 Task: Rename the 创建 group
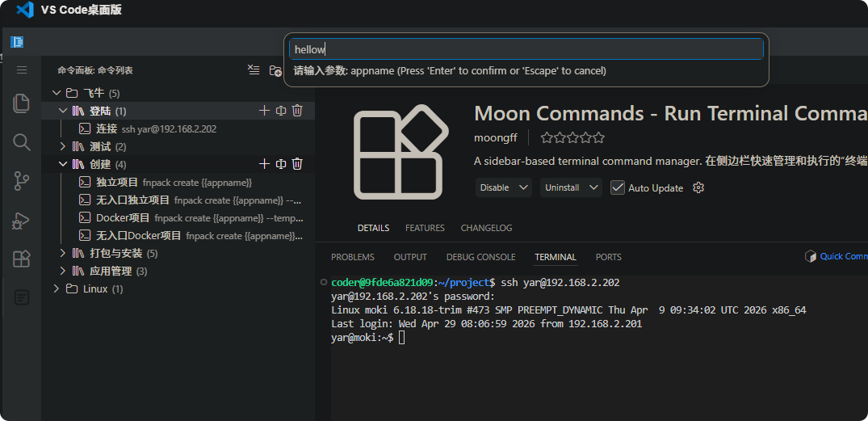281,164
